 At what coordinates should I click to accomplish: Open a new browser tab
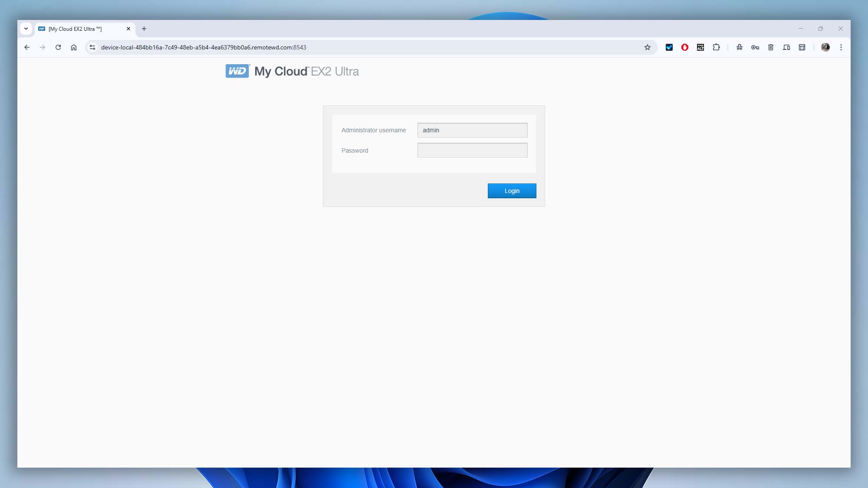click(144, 29)
